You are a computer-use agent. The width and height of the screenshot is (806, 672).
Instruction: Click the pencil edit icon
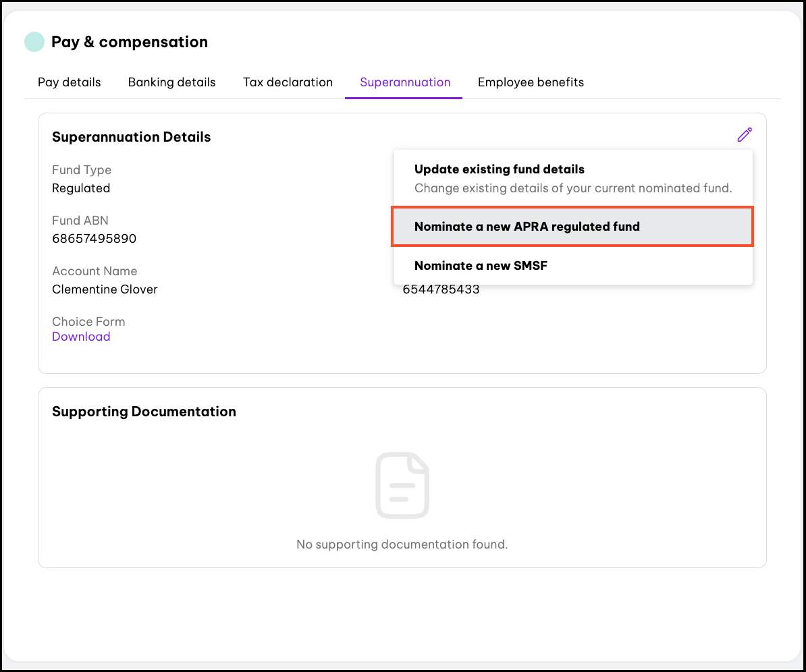pyautogui.click(x=744, y=135)
